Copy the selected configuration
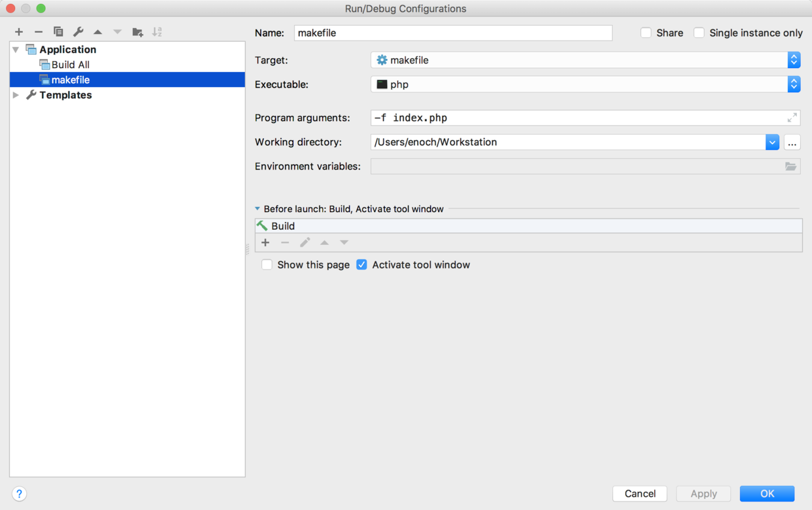This screenshot has height=510, width=812. [x=58, y=31]
